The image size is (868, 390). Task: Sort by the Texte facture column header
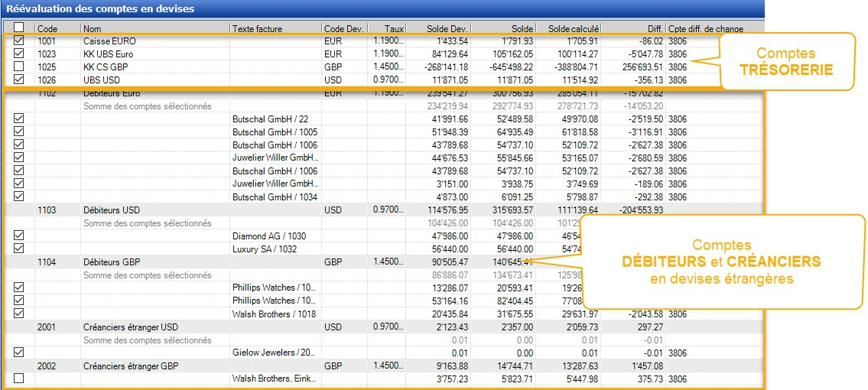click(274, 28)
